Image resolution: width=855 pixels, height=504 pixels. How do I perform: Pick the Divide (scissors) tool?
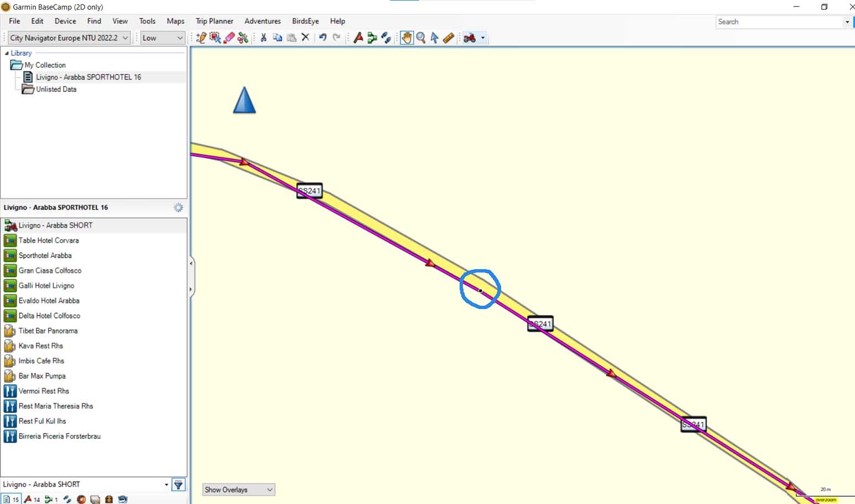click(x=243, y=38)
